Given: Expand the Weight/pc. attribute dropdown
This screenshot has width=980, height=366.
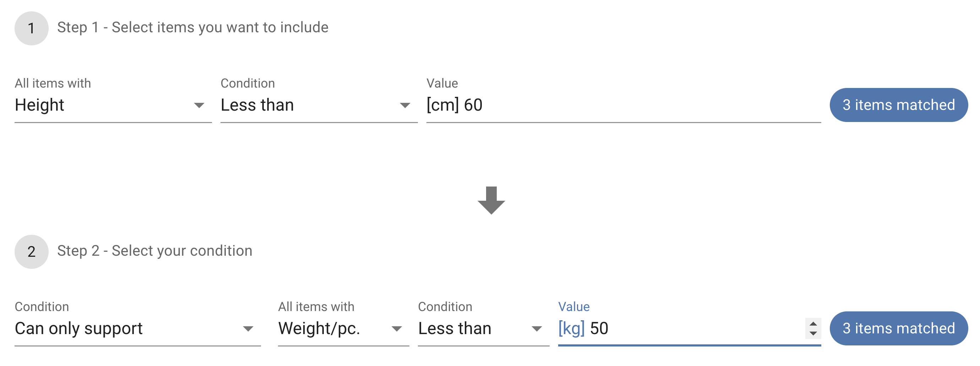Looking at the screenshot, I should [x=343, y=329].
